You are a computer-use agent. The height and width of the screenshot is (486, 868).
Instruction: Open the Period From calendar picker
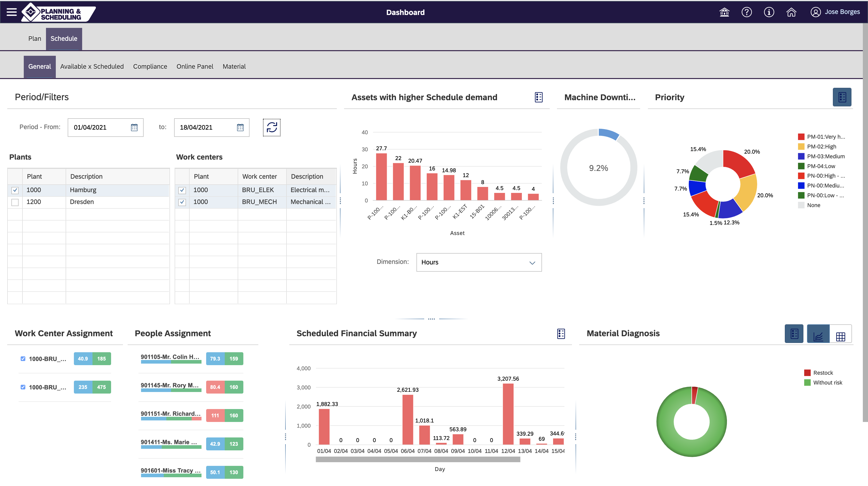pyautogui.click(x=134, y=127)
